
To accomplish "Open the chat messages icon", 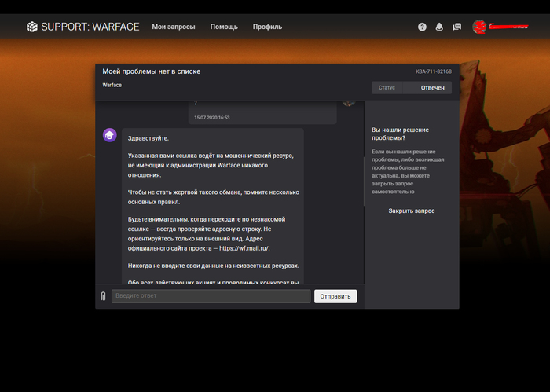I will click(456, 27).
